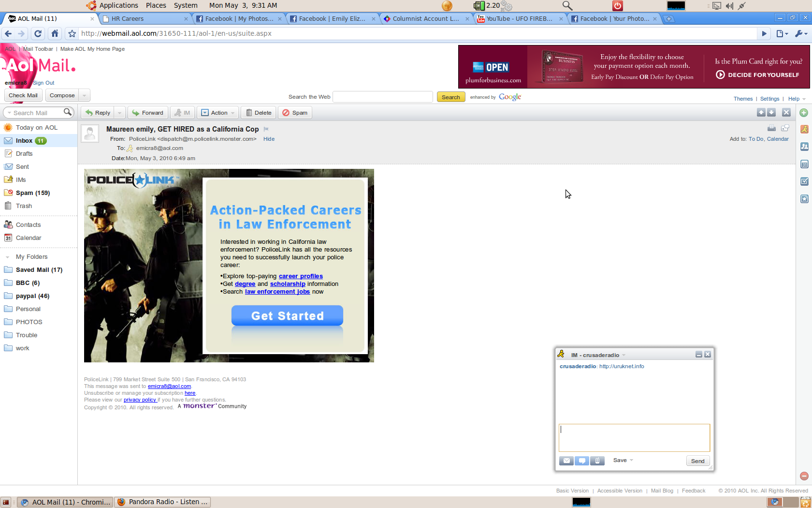Click Compose button
This screenshot has height=508, width=812.
coord(62,95)
